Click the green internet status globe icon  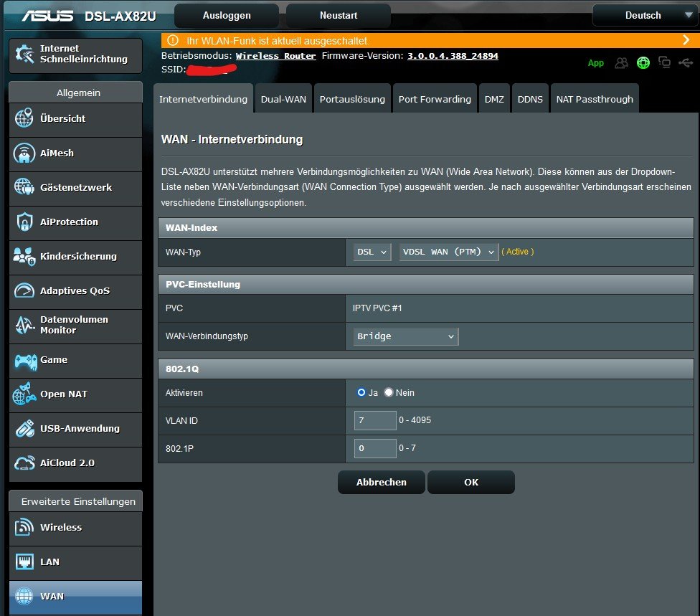pyautogui.click(x=643, y=63)
